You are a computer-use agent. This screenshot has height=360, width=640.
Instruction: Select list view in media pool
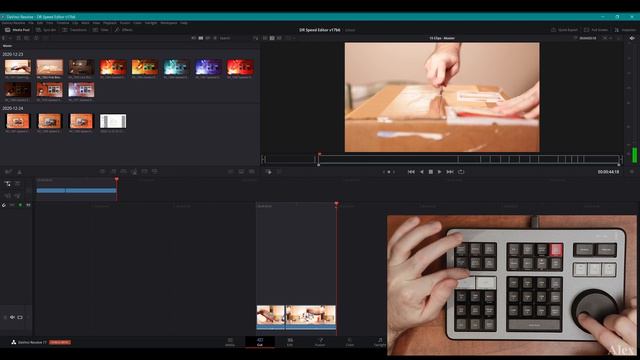pos(215,38)
